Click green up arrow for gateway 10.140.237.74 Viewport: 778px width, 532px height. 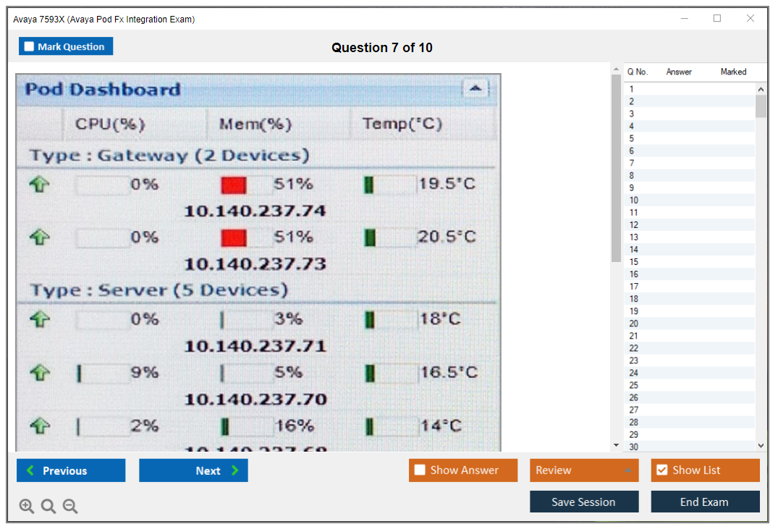tap(38, 185)
